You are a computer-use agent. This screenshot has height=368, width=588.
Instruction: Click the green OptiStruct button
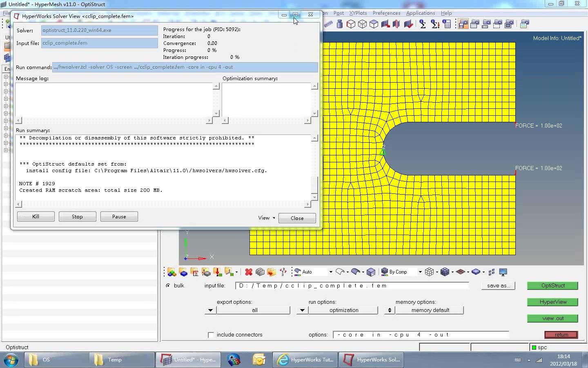pos(552,286)
